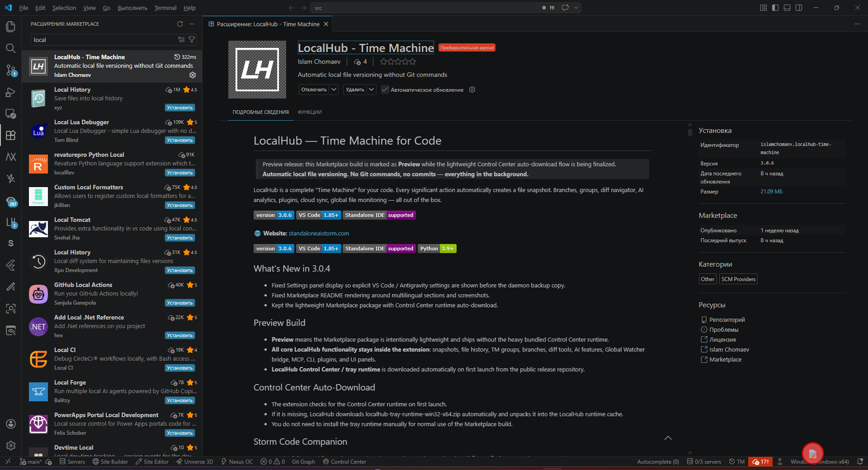Select Local Tomcat extension in list
The width and height of the screenshot is (868, 470).
point(112,229)
